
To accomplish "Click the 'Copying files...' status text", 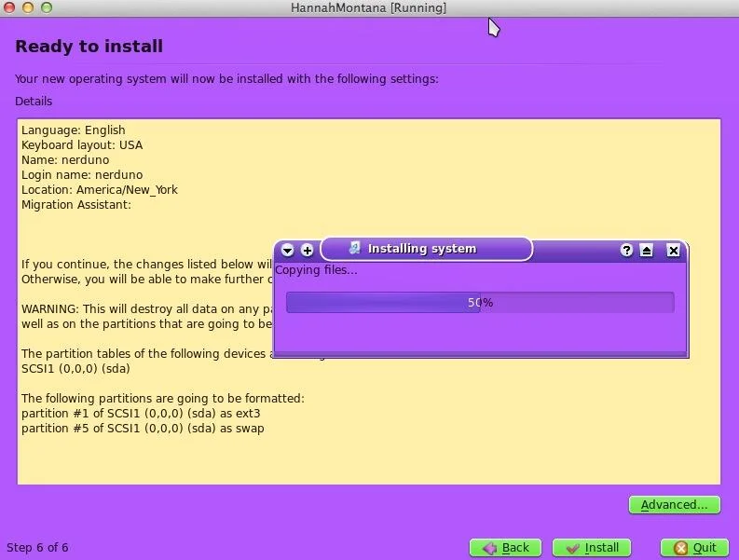I will (316, 270).
